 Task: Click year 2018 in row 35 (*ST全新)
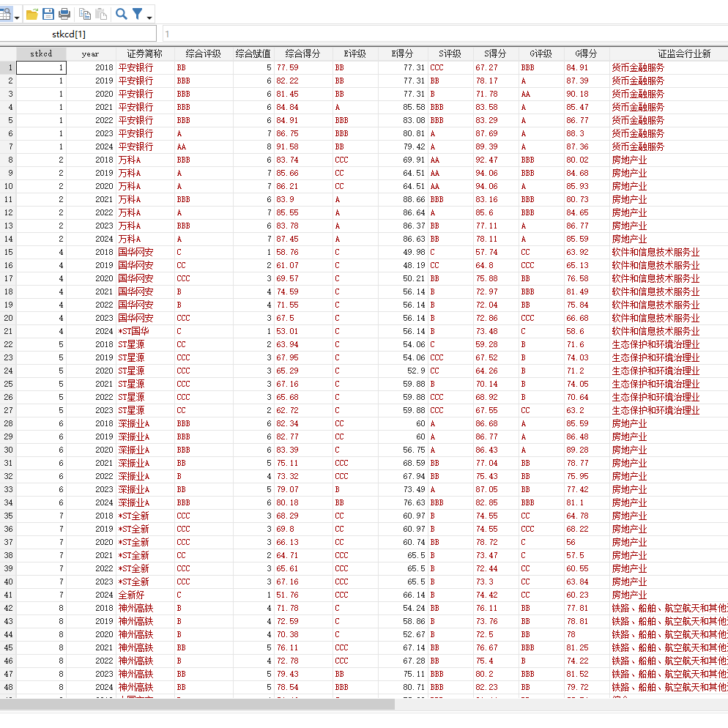104,516
